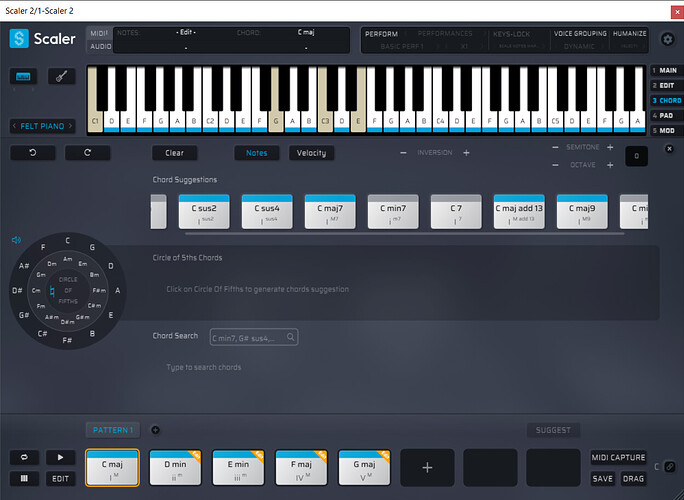The width and height of the screenshot is (684, 500).
Task: Click the natural sign in circle of fifths center
Action: tap(52, 291)
